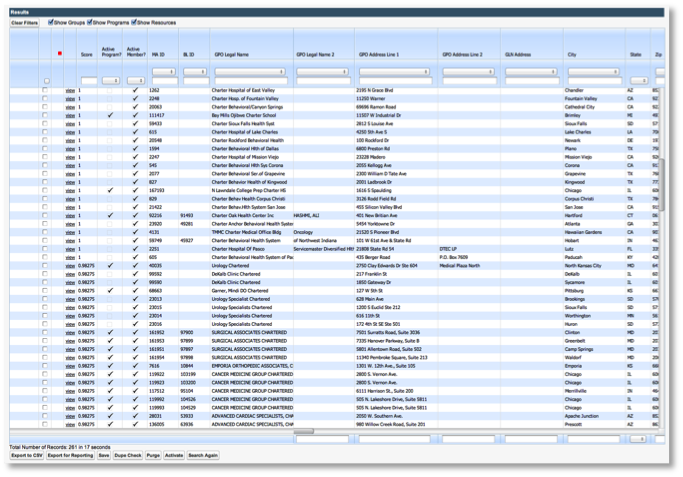The image size is (683, 477).
Task: Click the Purge button
Action: pos(152,456)
